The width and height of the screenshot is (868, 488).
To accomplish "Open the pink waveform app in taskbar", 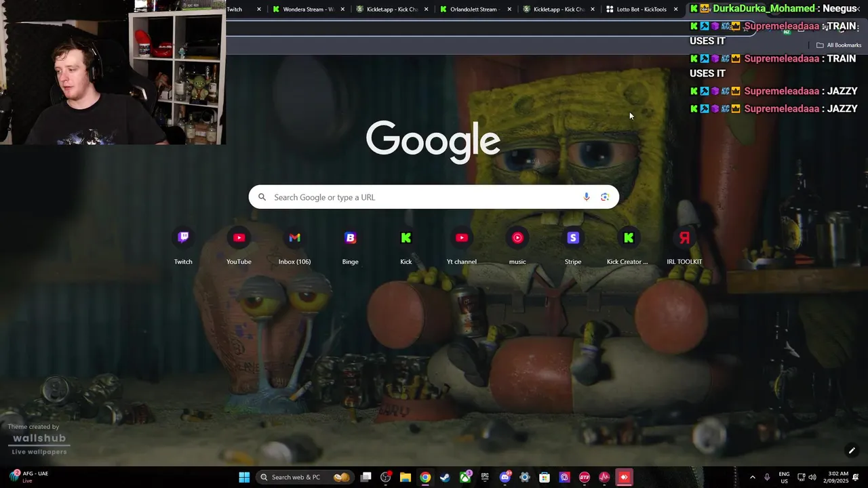I will 604,477.
